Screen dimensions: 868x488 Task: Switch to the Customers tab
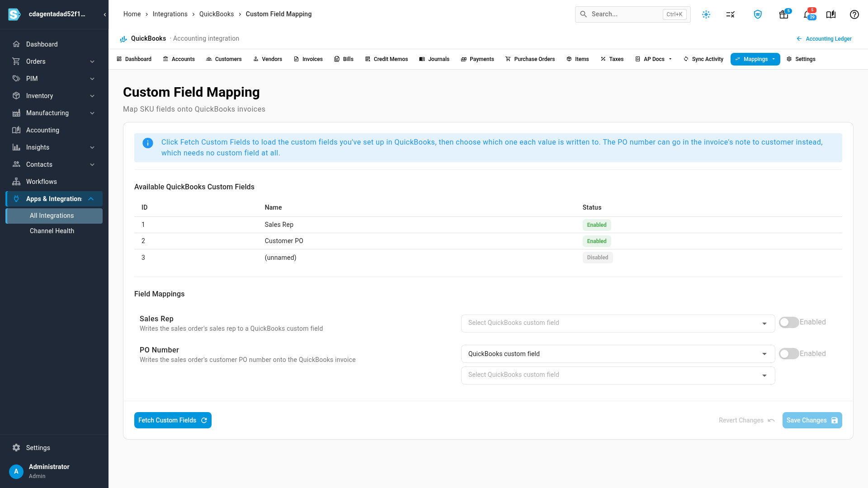[224, 59]
